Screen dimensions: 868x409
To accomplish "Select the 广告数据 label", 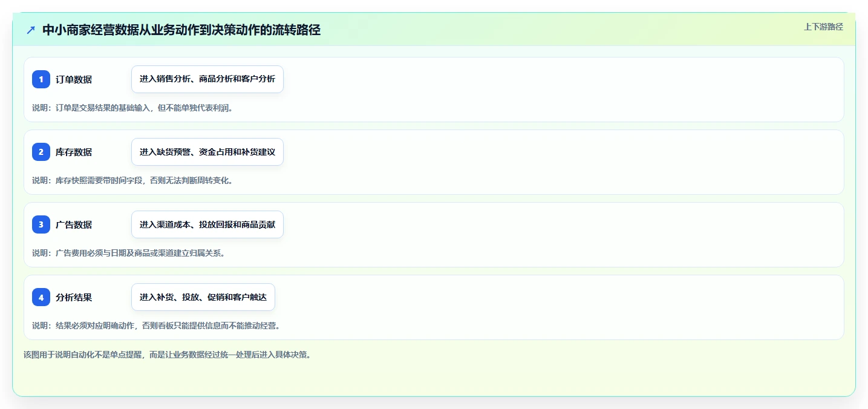I will click(x=74, y=224).
